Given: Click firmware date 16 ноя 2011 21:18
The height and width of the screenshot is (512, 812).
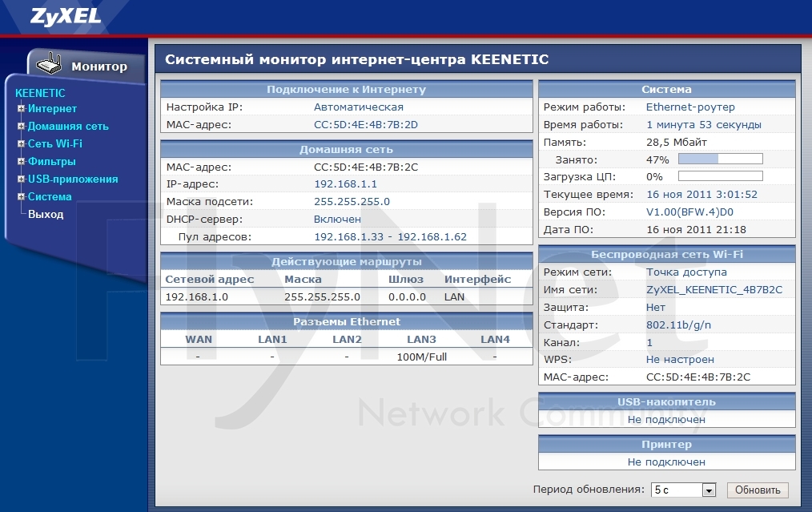Looking at the screenshot, I should [x=696, y=230].
